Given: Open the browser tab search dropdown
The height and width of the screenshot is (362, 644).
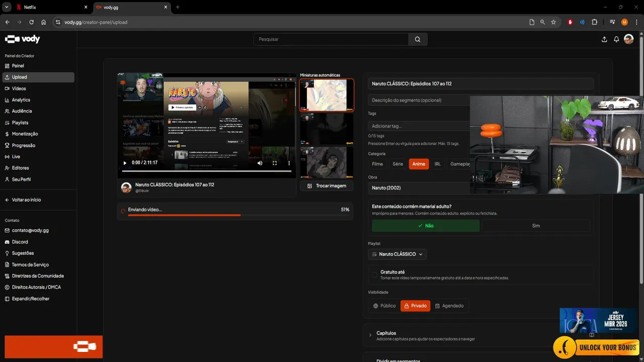Looking at the screenshot, I should [x=7, y=7].
